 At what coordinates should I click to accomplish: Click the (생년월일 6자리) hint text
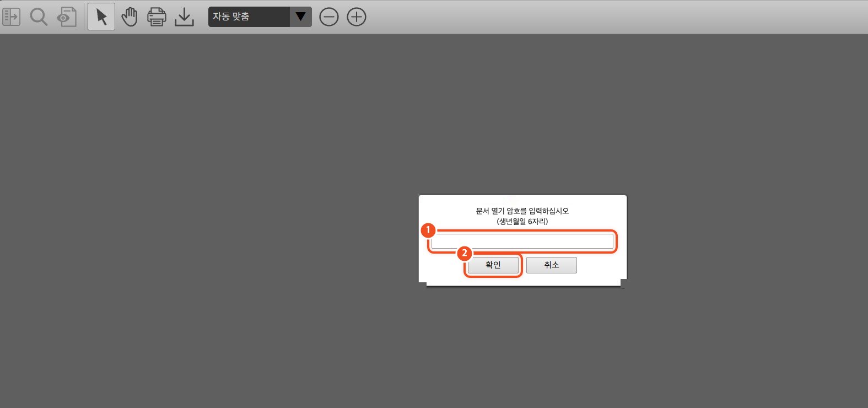522,222
